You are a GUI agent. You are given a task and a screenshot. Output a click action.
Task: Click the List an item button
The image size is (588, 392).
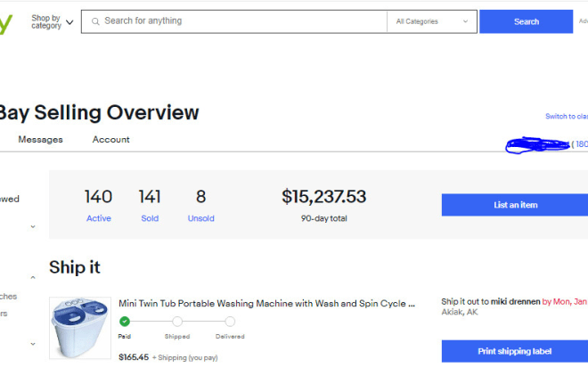coord(515,205)
